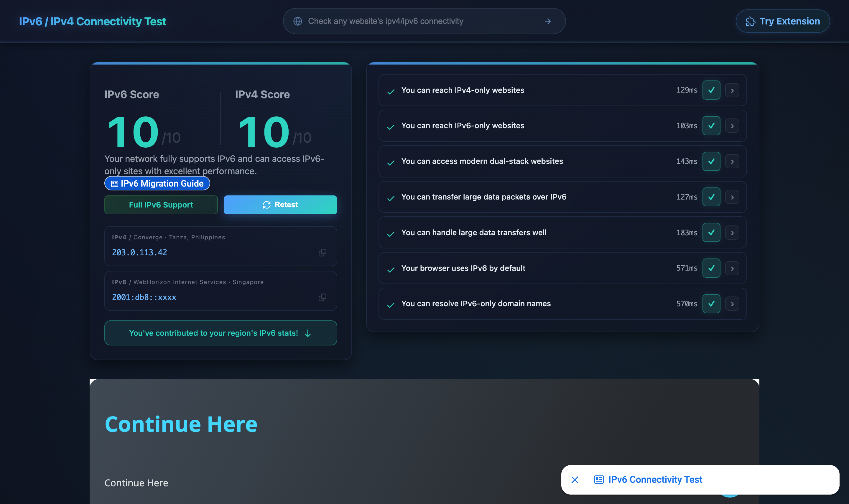This screenshot has width=849, height=504.
Task: Click checkmark left of large data transfers
Action: (391, 234)
